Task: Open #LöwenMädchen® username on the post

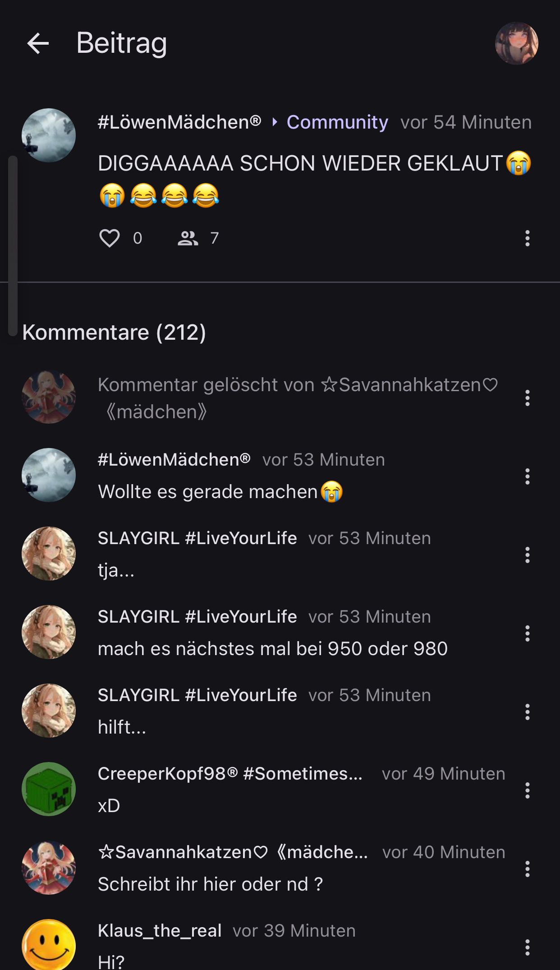Action: (179, 122)
